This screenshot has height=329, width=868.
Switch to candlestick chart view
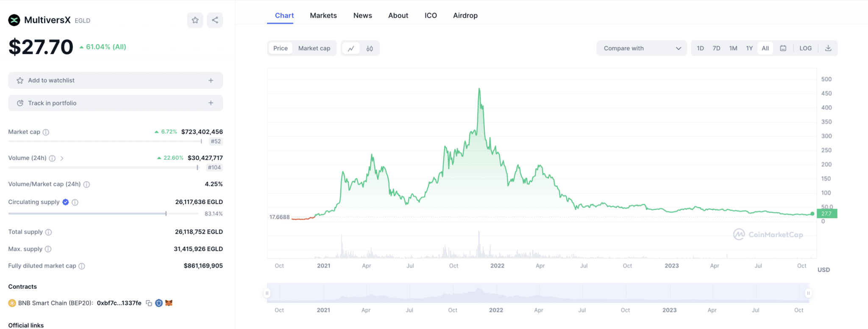(370, 48)
